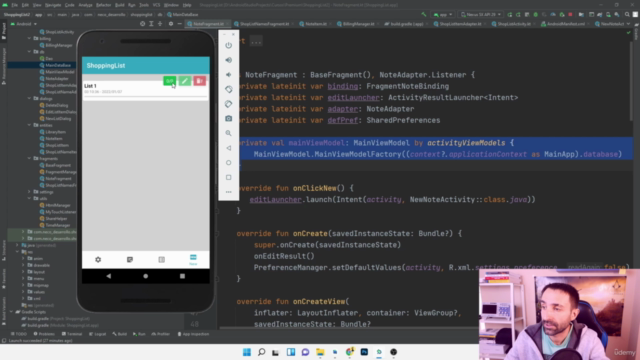Click the Select Opened File target icon
This screenshot has width=640, height=360.
(142, 24)
